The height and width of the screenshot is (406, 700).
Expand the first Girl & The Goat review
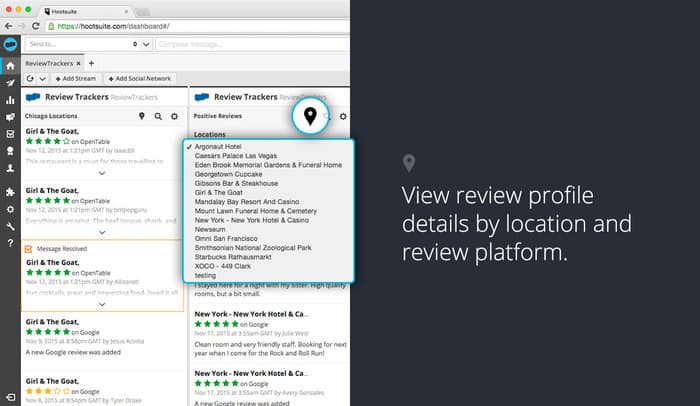click(x=102, y=173)
